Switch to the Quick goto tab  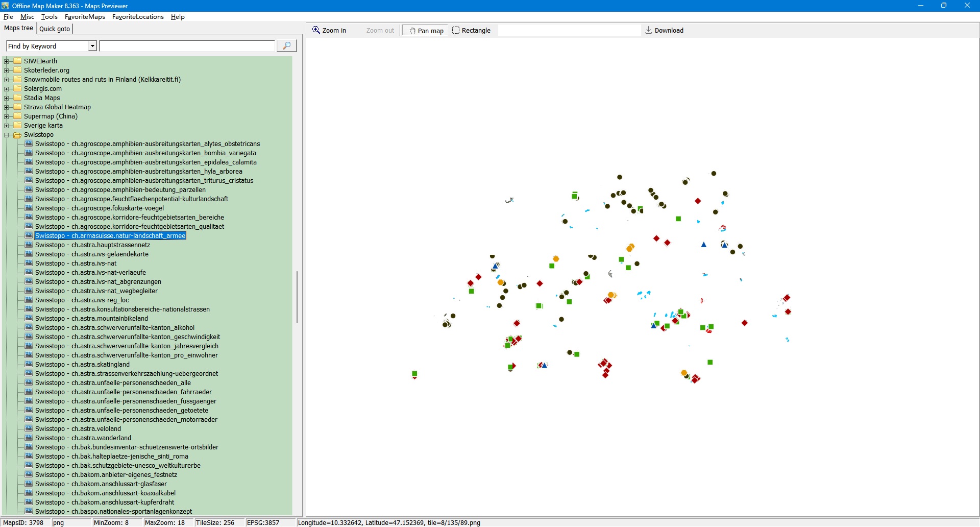coord(55,29)
